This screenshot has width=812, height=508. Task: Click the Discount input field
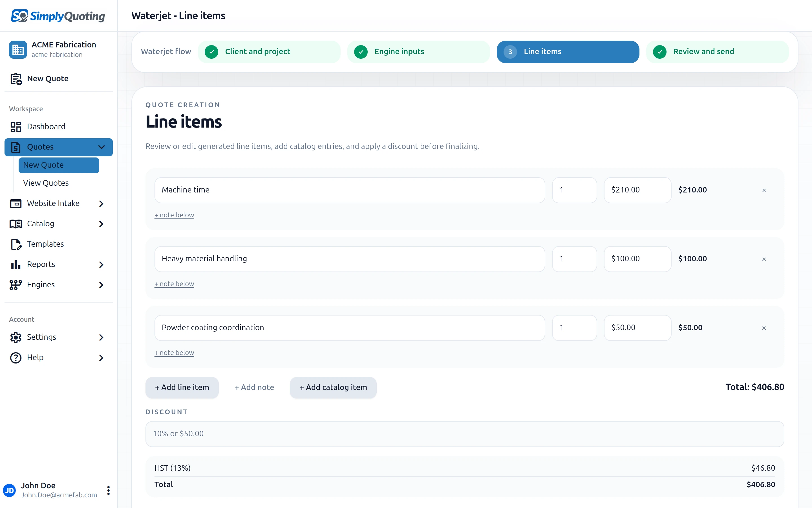pyautogui.click(x=465, y=434)
